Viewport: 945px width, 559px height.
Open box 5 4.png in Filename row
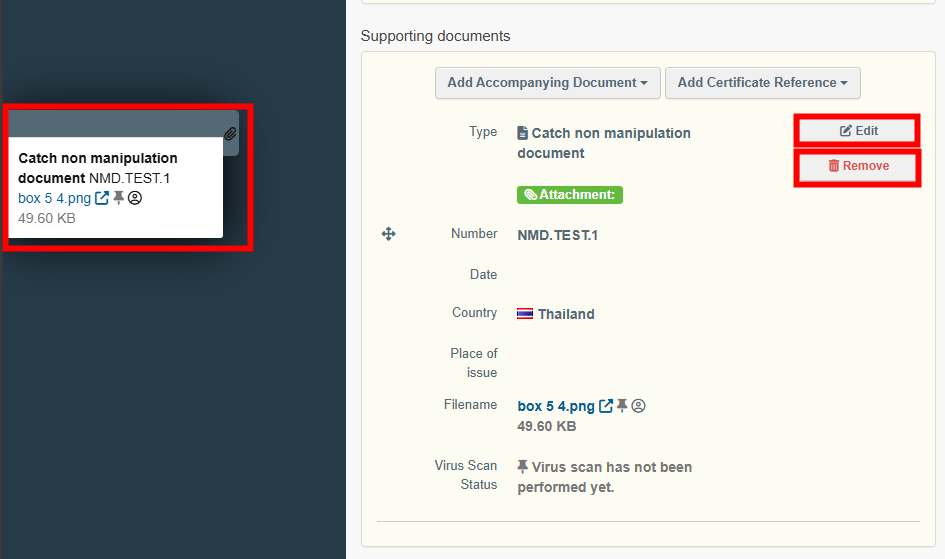click(x=556, y=406)
